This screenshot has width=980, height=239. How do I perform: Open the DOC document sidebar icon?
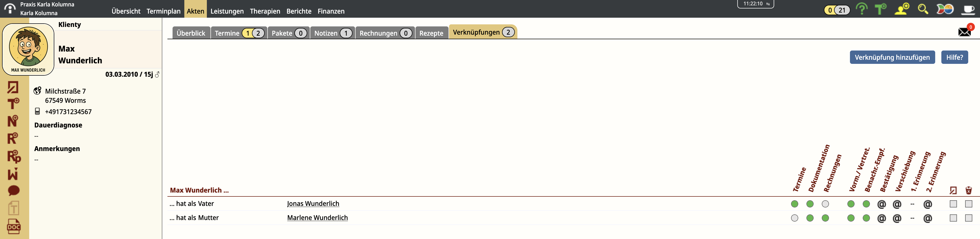coord(14,227)
